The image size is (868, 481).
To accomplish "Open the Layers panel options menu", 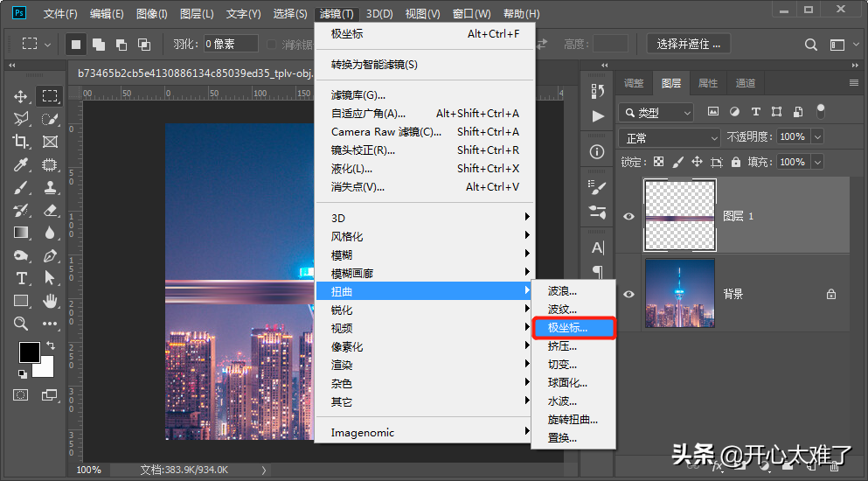I will (854, 83).
